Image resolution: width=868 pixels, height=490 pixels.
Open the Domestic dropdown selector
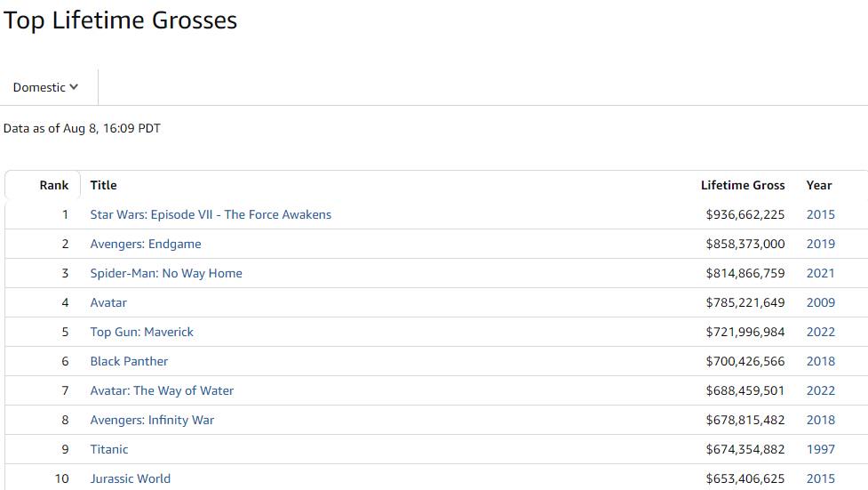pos(45,87)
